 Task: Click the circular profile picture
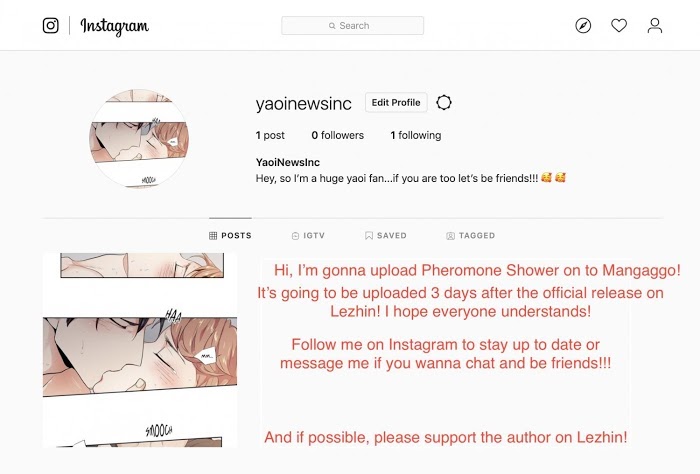pos(139,139)
